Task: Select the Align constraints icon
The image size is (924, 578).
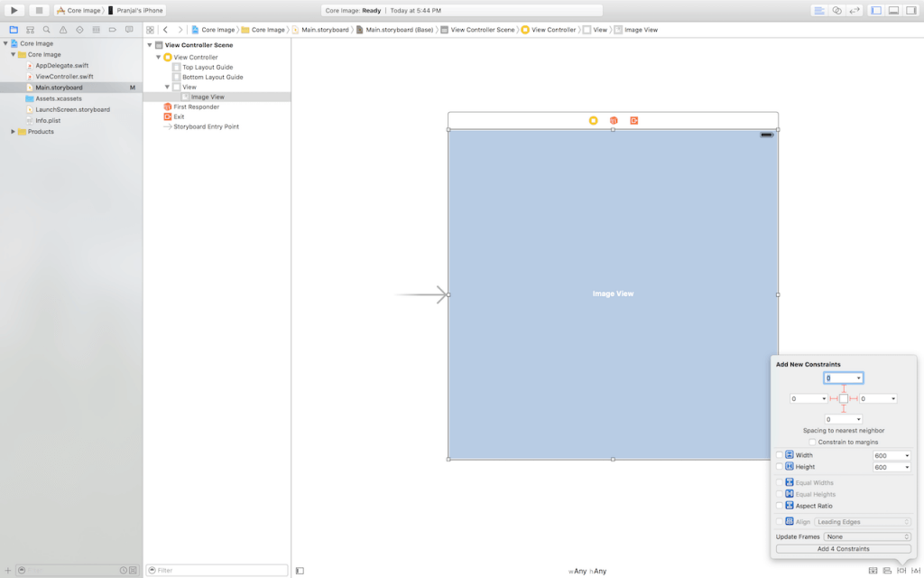Action: 885,570
